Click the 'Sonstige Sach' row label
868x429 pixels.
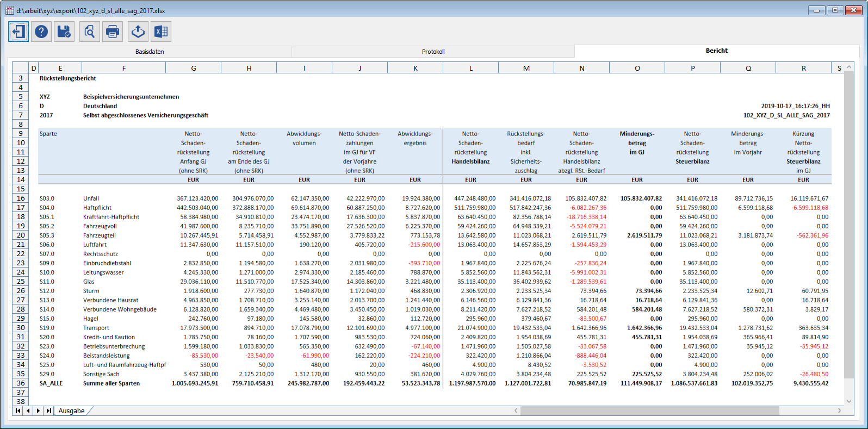[101, 374]
